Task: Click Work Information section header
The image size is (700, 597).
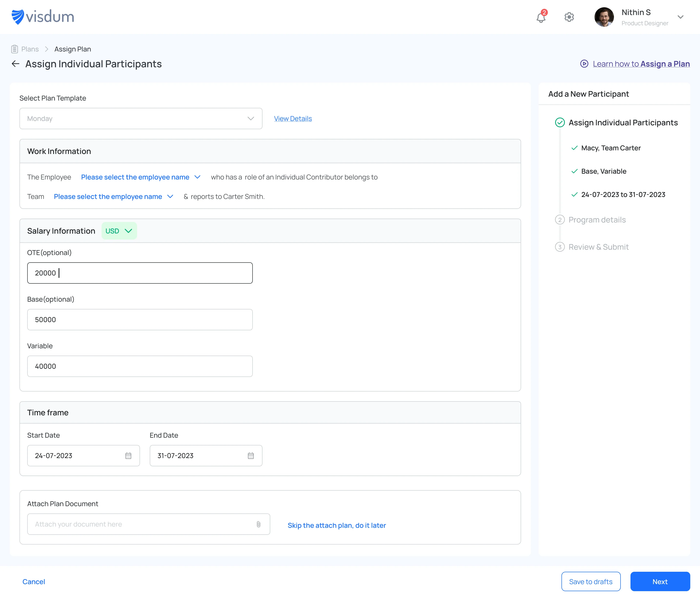Action: 270,151
